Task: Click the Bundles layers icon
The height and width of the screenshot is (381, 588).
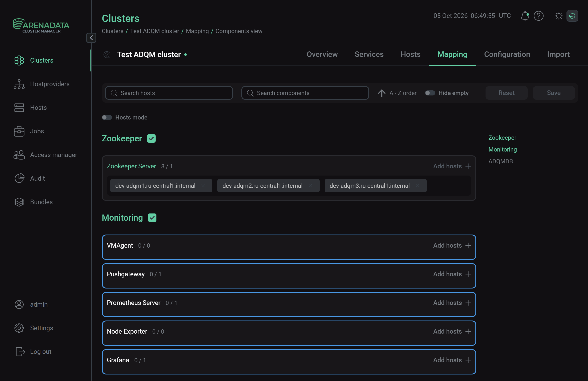Action: pos(19,202)
